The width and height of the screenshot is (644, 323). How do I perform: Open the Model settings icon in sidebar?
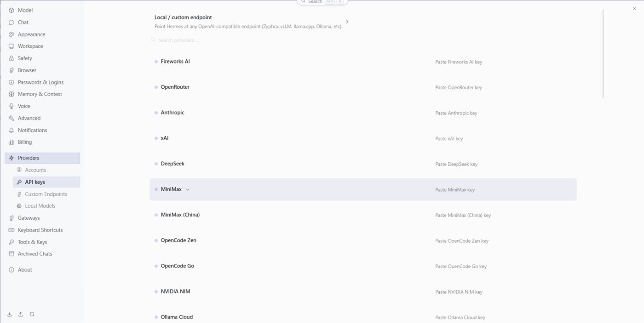11,10
